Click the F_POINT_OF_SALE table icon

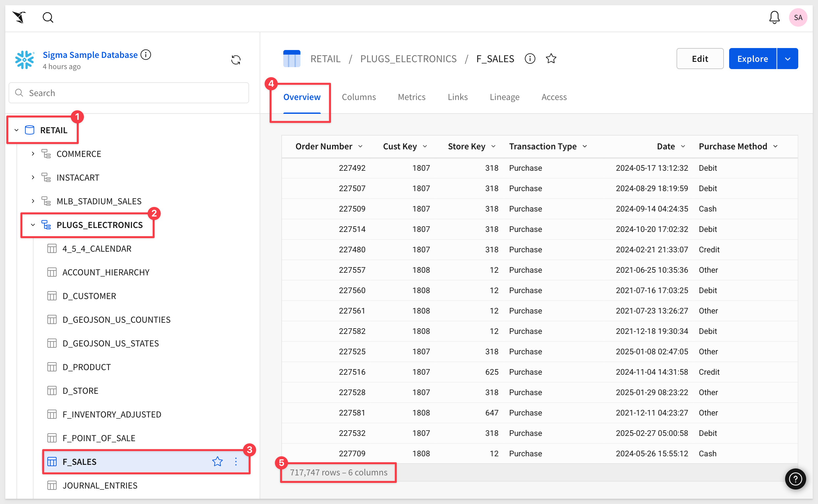click(x=52, y=438)
